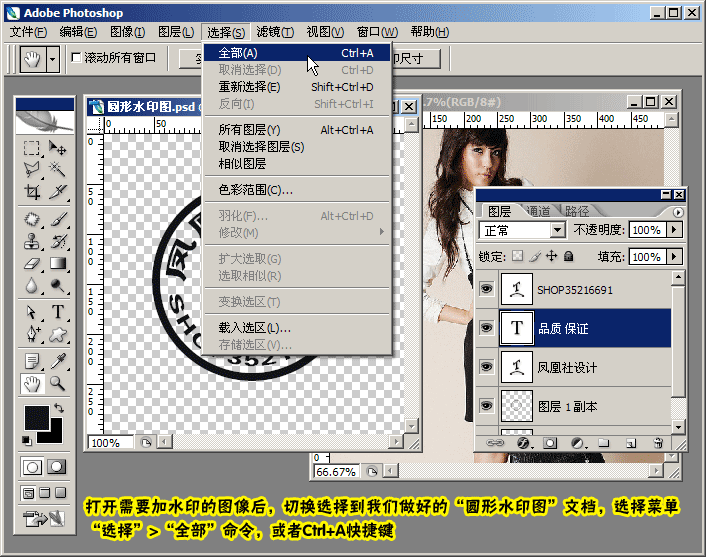
Task: Select the Type tool in toolbox
Action: coord(58,312)
